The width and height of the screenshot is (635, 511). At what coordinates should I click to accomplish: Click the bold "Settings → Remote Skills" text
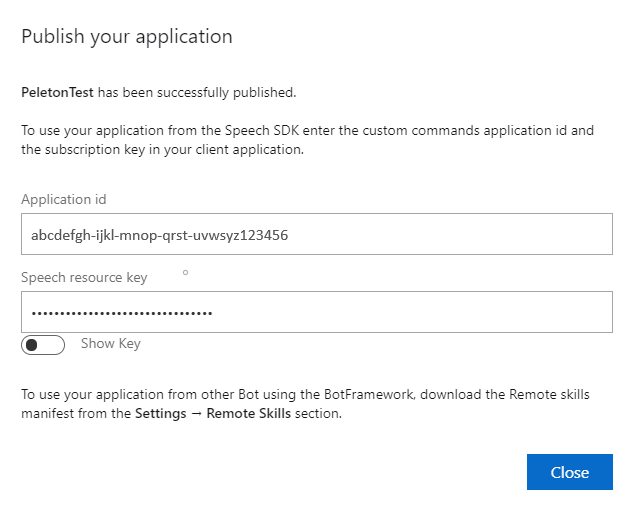coord(213,413)
